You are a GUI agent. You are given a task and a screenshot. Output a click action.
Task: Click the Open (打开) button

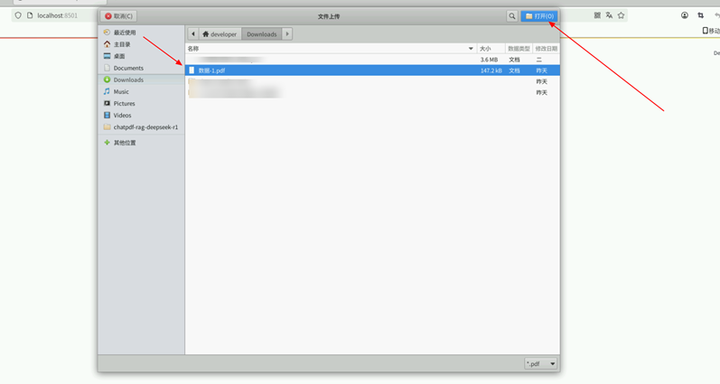coord(539,16)
